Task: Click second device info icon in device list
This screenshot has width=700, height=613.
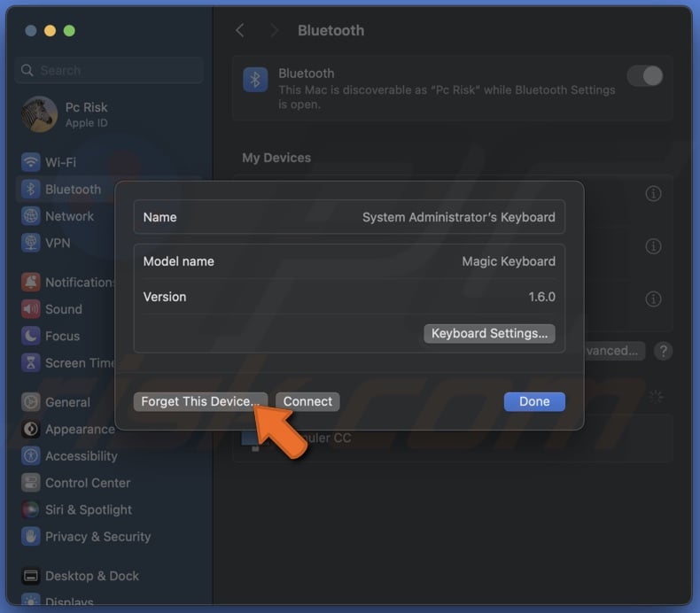Action: pos(653,246)
